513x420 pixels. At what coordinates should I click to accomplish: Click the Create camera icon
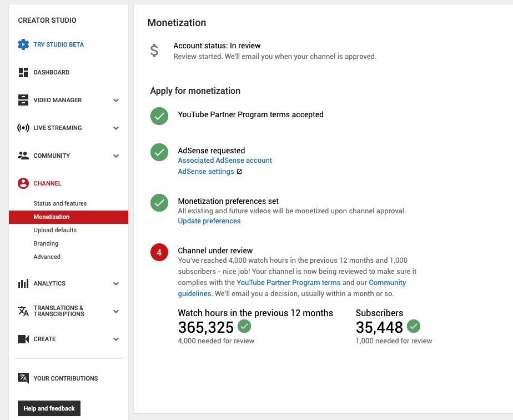click(x=23, y=339)
